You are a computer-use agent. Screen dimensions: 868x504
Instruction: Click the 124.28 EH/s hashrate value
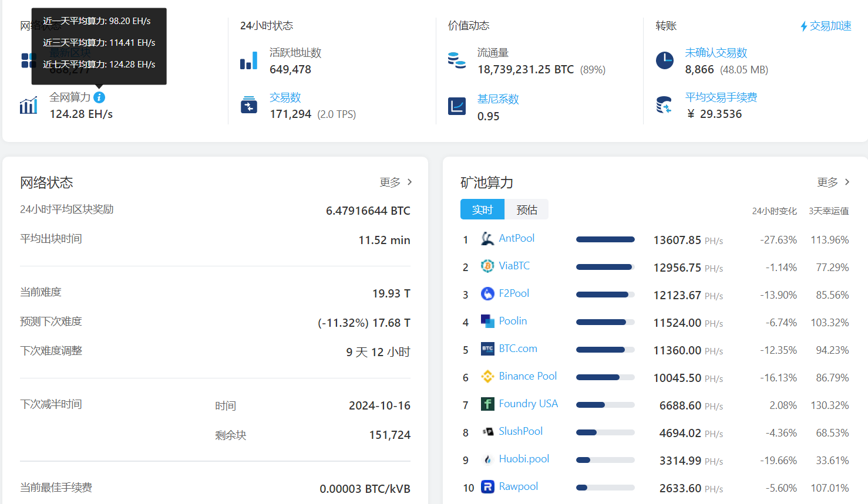pos(81,114)
